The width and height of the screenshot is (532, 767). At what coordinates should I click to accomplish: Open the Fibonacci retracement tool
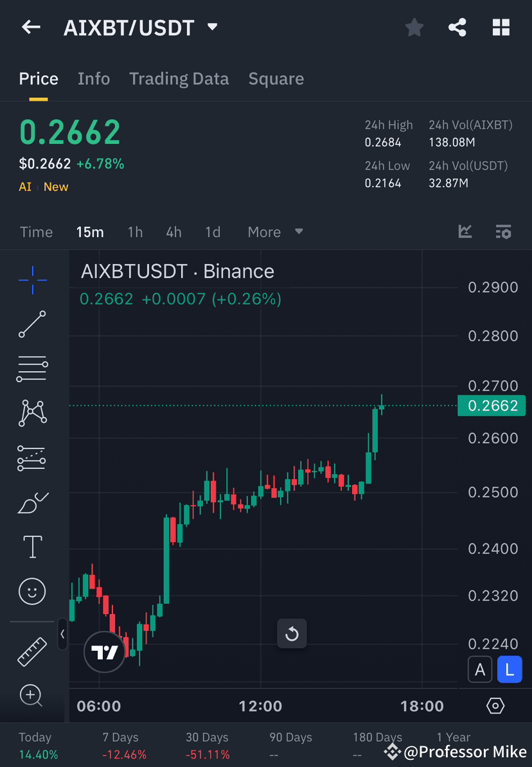pyautogui.click(x=32, y=369)
